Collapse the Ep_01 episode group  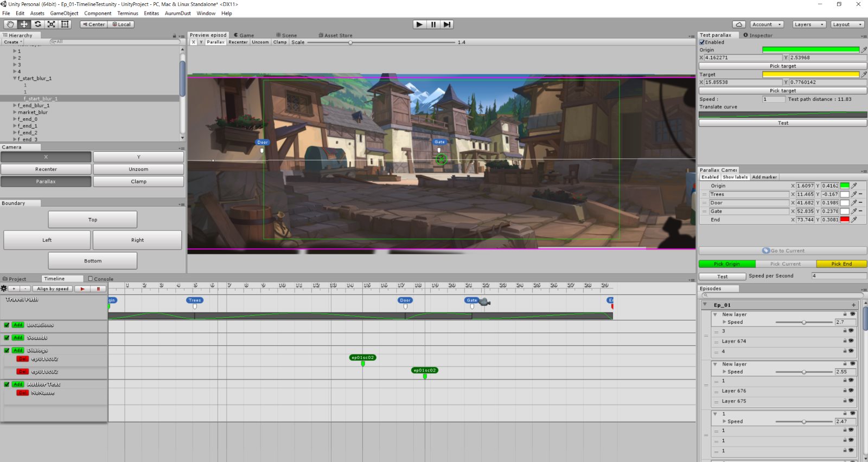[705, 305]
